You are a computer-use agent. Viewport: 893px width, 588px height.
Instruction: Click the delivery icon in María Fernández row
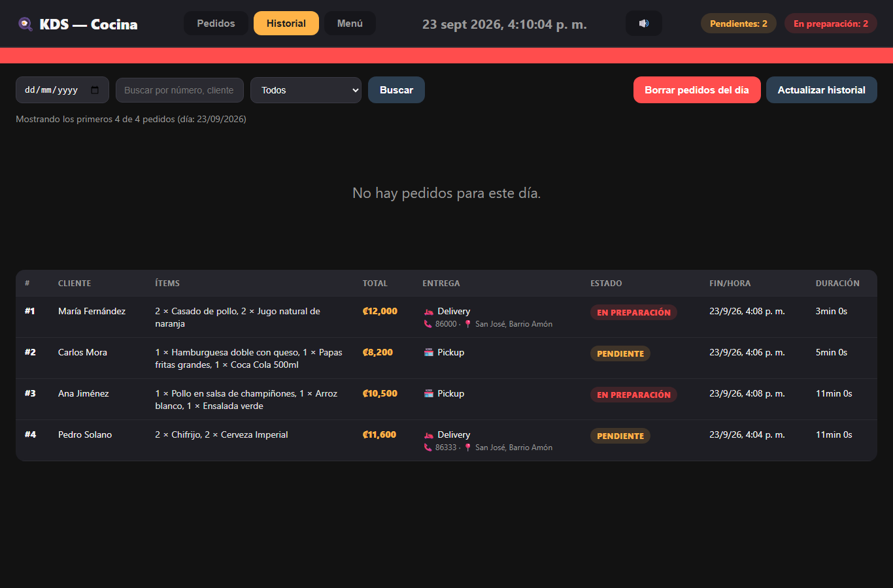click(429, 312)
